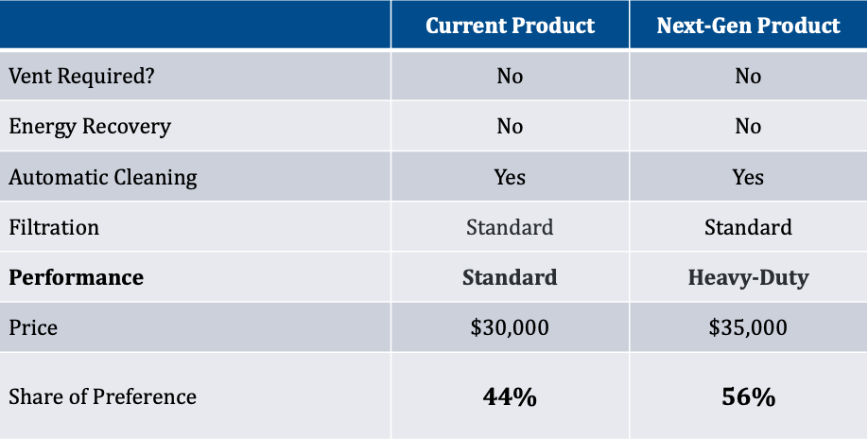Select the Filtration row label
The height and width of the screenshot is (440, 868).
coord(54,227)
